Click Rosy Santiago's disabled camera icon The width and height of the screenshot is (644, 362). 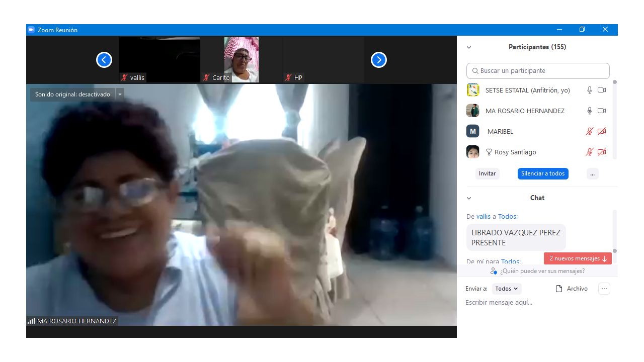602,152
